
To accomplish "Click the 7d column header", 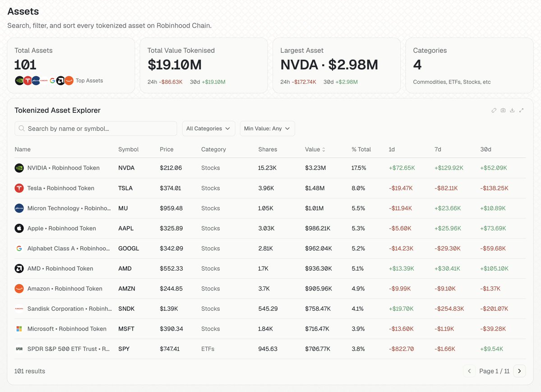I will pyautogui.click(x=438, y=149).
